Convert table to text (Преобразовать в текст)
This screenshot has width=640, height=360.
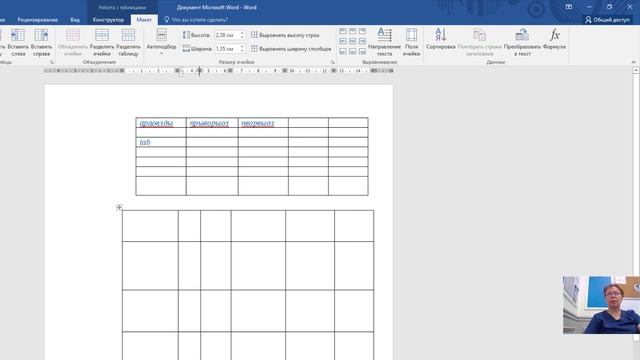[522, 42]
